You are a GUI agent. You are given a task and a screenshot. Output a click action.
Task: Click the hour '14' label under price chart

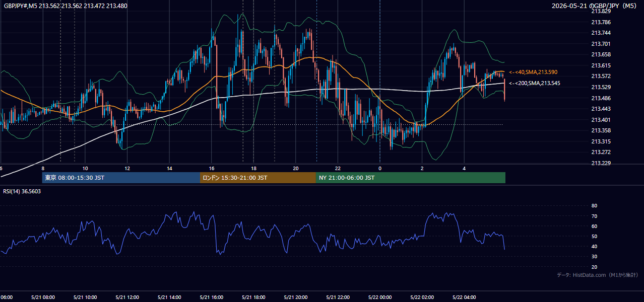169,168
